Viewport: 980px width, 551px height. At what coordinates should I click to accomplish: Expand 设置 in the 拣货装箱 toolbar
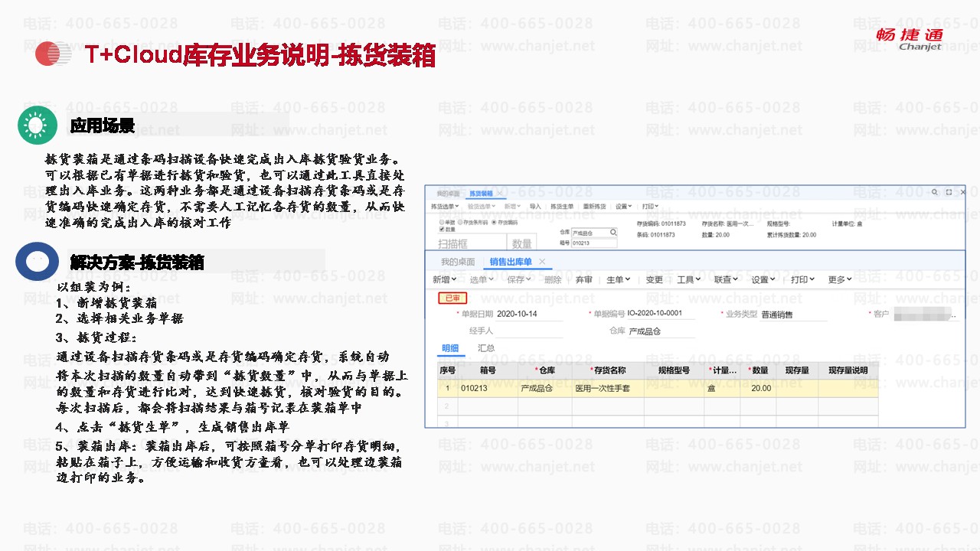[624, 207]
